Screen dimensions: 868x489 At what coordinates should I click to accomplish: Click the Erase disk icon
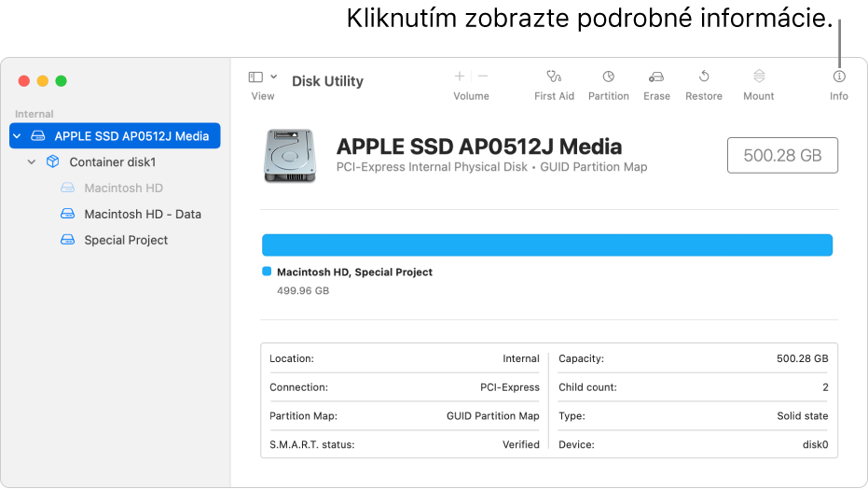point(656,77)
